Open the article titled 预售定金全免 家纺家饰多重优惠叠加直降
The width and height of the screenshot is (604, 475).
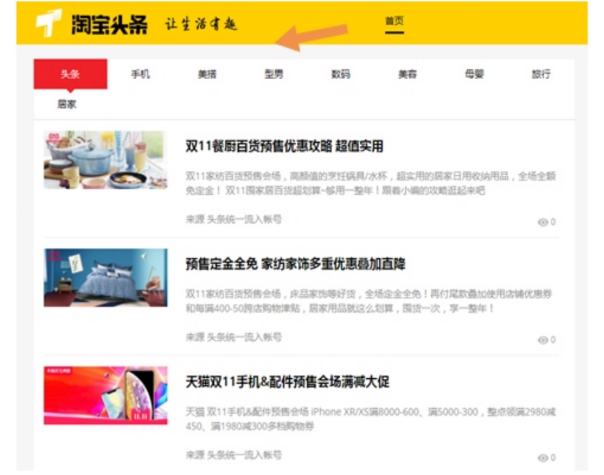(x=295, y=264)
